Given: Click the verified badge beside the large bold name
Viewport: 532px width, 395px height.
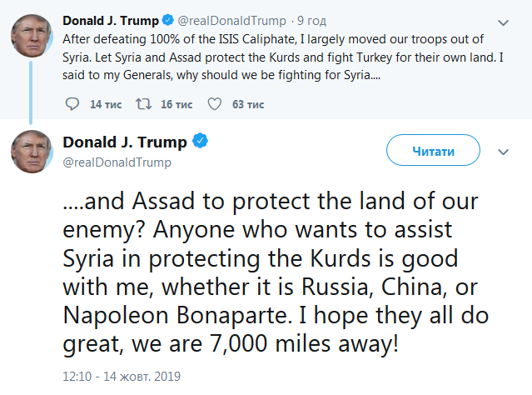Looking at the screenshot, I should pyautogui.click(x=201, y=142).
